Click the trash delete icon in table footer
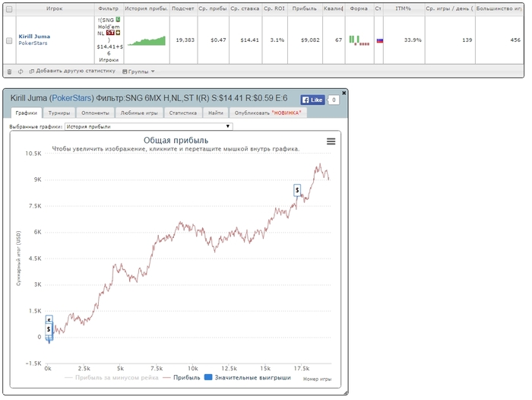The image size is (532, 400). 9,71
